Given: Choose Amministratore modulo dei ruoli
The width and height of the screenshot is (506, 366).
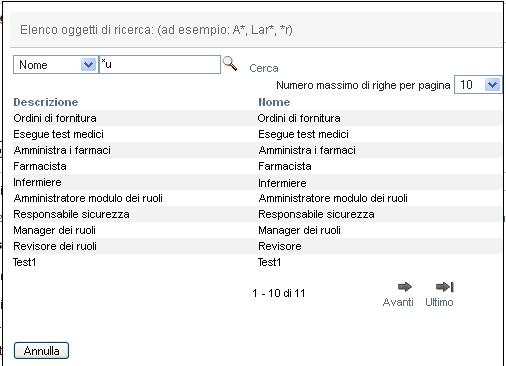Looking at the screenshot, I should (x=257, y=198).
